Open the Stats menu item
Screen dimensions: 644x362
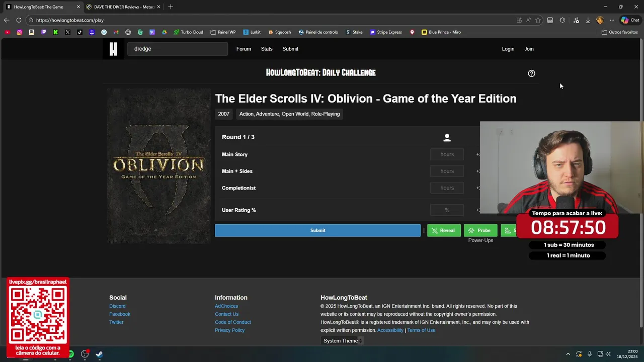tap(267, 49)
